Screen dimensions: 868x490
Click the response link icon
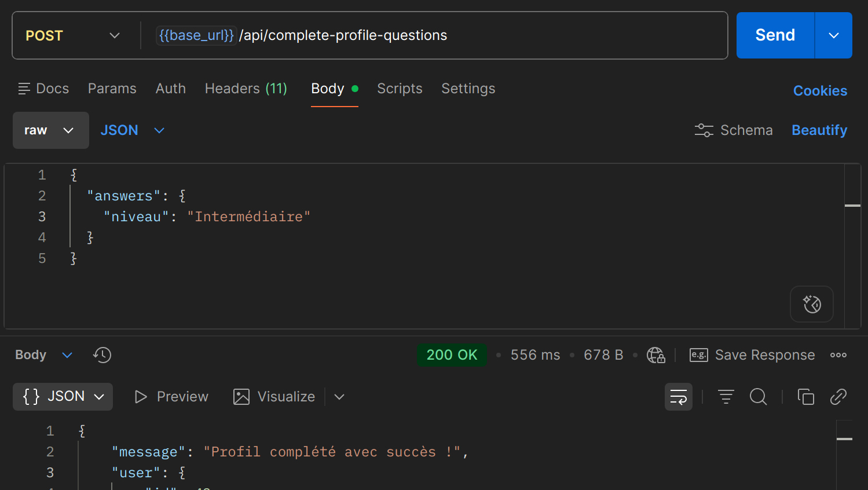[838, 397]
